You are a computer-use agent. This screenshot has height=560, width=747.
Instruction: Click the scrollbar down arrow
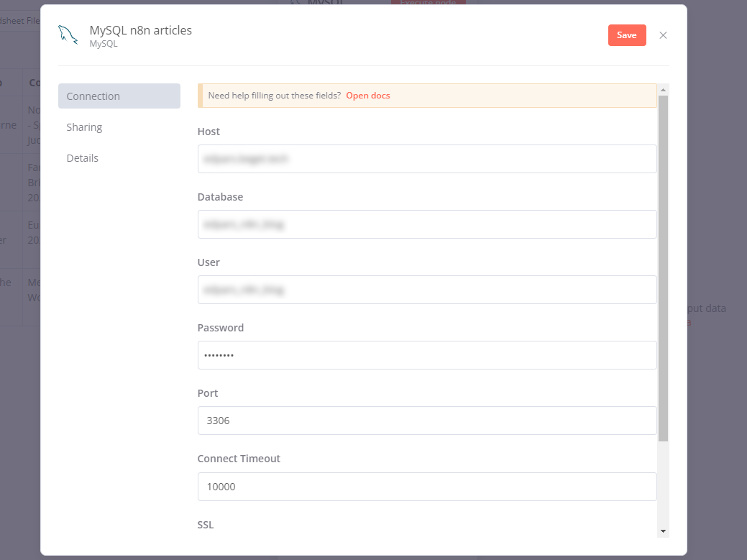662,530
